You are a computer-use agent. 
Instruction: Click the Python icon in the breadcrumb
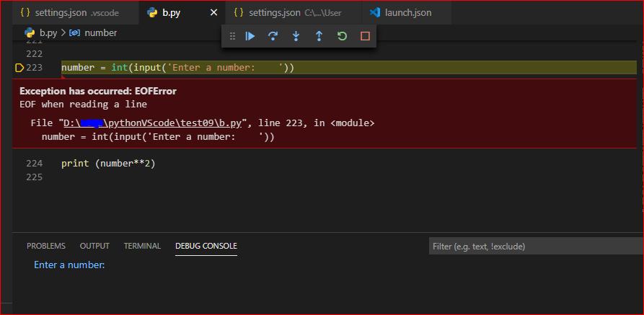point(30,33)
